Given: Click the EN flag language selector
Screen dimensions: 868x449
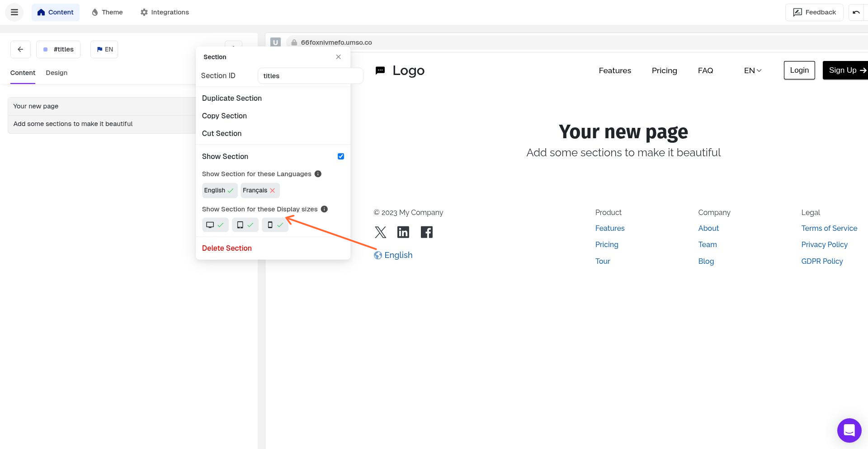Looking at the screenshot, I should 104,49.
